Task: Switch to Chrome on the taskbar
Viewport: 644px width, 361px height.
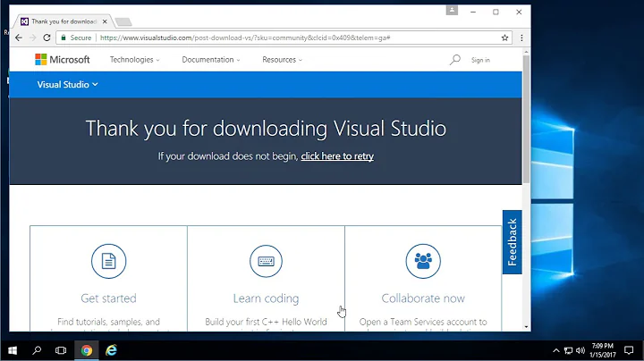Action: (x=86, y=350)
